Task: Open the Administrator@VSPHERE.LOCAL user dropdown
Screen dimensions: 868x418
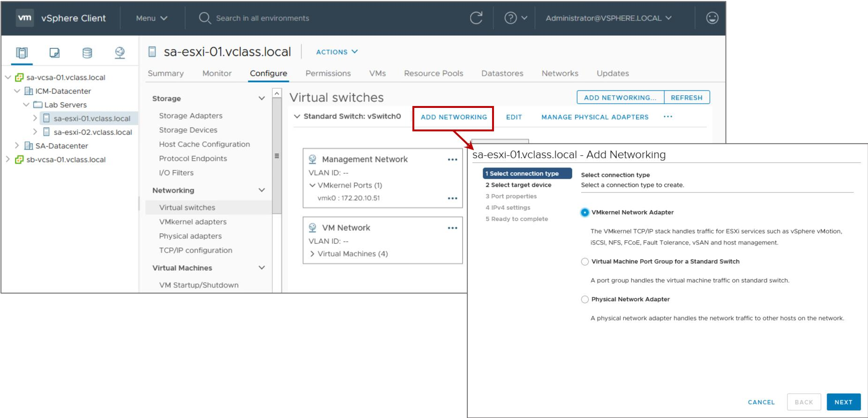Action: [608, 18]
